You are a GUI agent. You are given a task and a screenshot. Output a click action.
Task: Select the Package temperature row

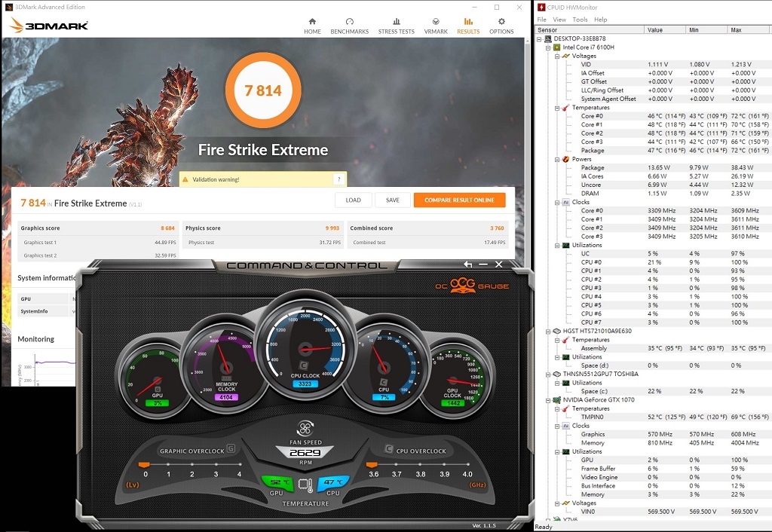tap(675, 151)
